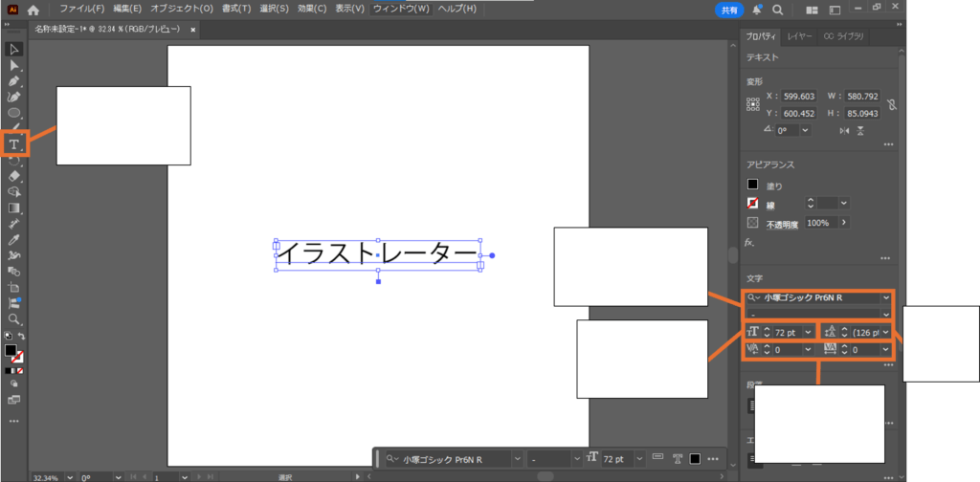Open the ウィンドウ(W) menu
The height and width of the screenshot is (482, 980).
401,9
